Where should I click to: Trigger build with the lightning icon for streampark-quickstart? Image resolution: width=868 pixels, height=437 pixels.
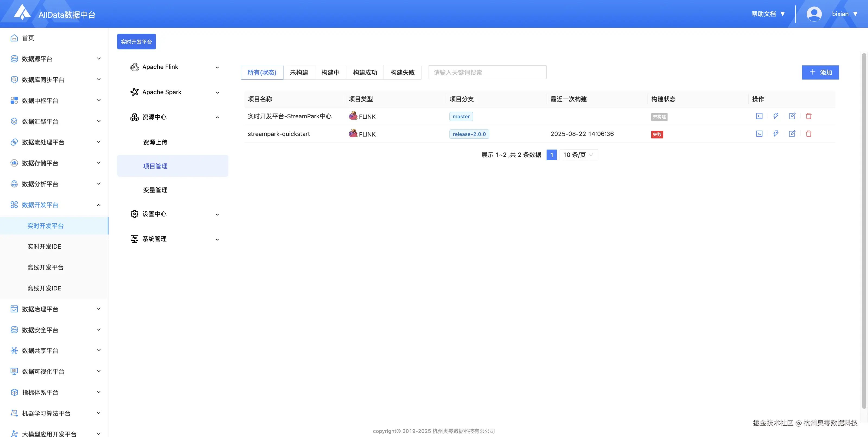776,134
